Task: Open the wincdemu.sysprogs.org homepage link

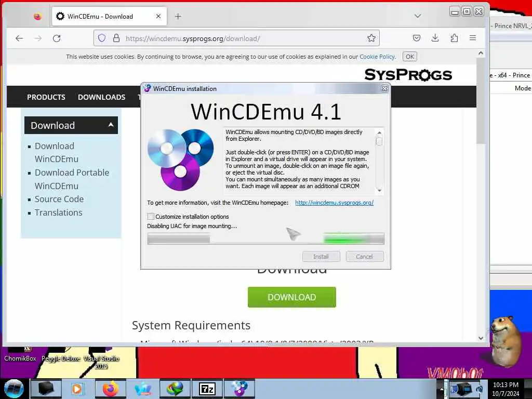Action: (334, 203)
